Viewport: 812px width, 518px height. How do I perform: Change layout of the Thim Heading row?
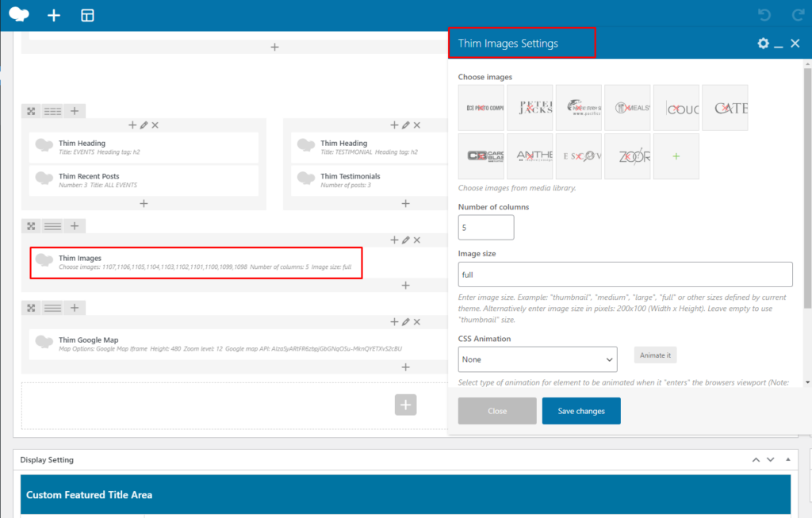[x=53, y=111]
